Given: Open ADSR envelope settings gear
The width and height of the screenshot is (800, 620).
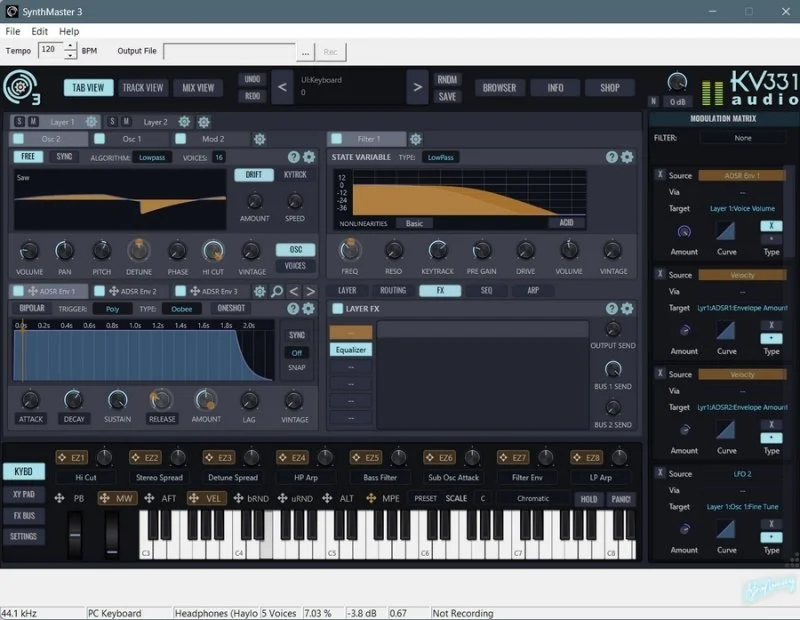Looking at the screenshot, I should tap(309, 309).
